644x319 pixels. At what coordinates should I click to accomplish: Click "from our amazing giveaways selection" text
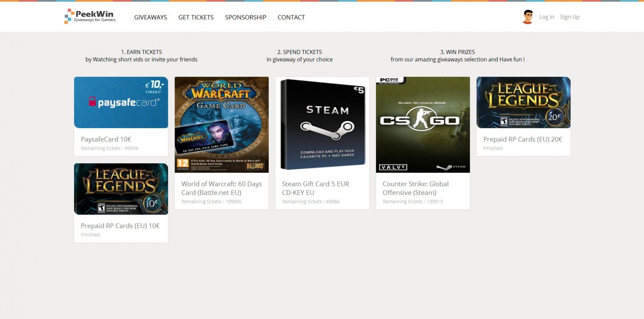(439, 60)
